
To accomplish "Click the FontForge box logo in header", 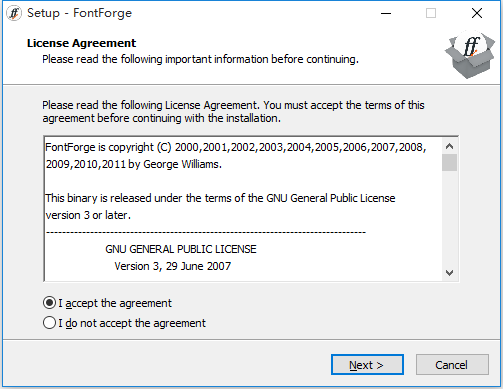I will [x=470, y=55].
